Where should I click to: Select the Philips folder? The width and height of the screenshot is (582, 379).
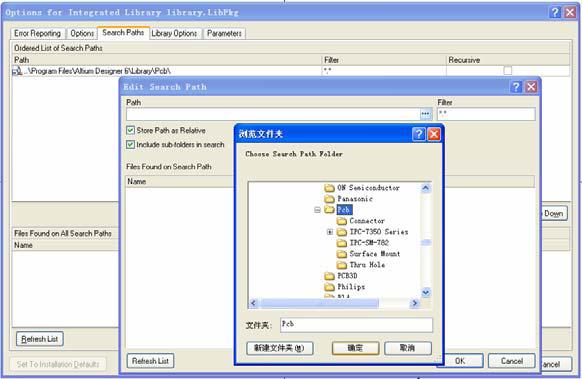tap(344, 287)
